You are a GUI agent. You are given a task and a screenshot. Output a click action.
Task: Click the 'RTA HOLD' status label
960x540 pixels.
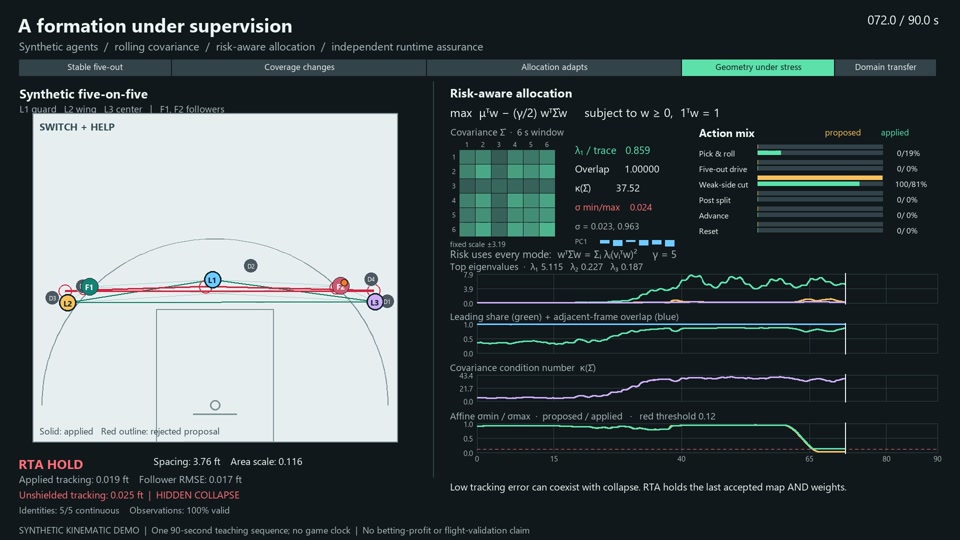coord(51,465)
